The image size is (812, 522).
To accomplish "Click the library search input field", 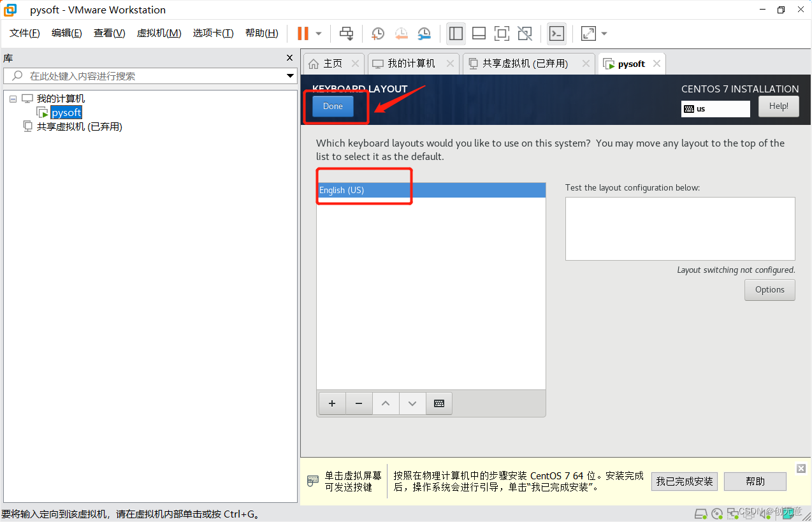I will 150,76.
